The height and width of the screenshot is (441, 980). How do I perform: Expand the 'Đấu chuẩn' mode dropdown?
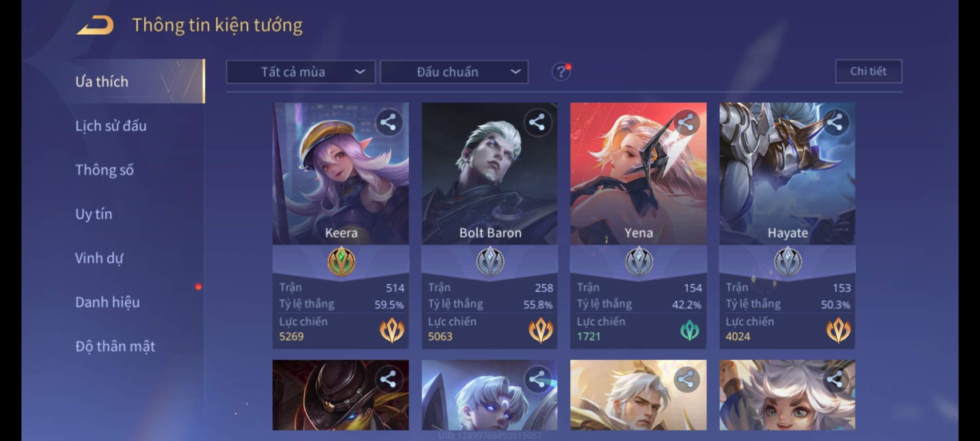454,72
